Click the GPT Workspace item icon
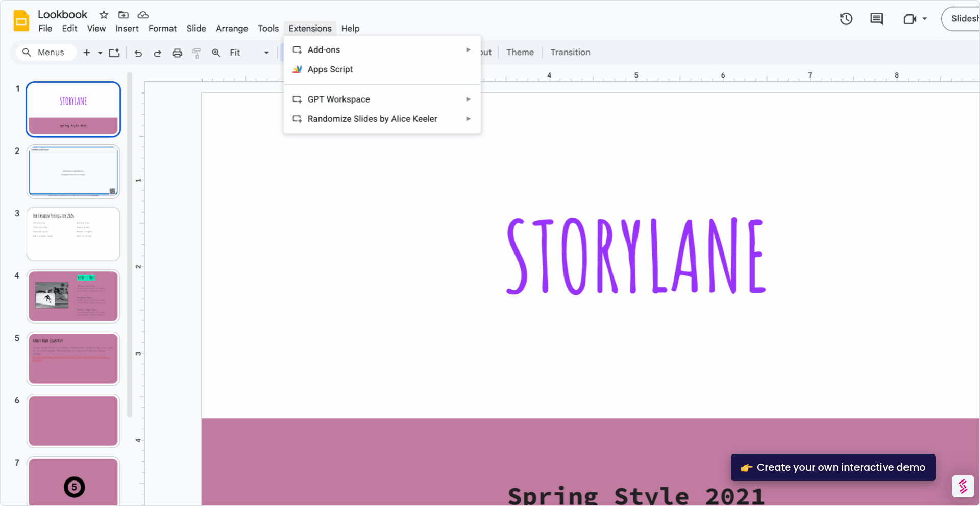 [x=297, y=99]
